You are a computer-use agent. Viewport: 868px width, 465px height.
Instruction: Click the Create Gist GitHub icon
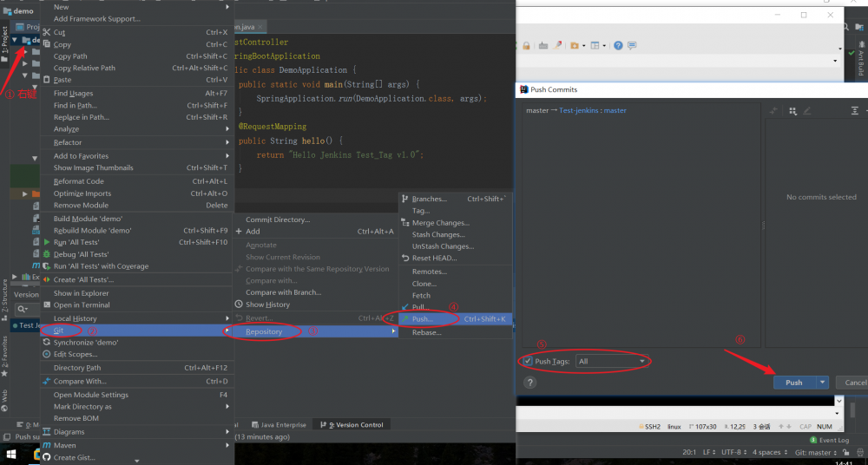[47, 457]
